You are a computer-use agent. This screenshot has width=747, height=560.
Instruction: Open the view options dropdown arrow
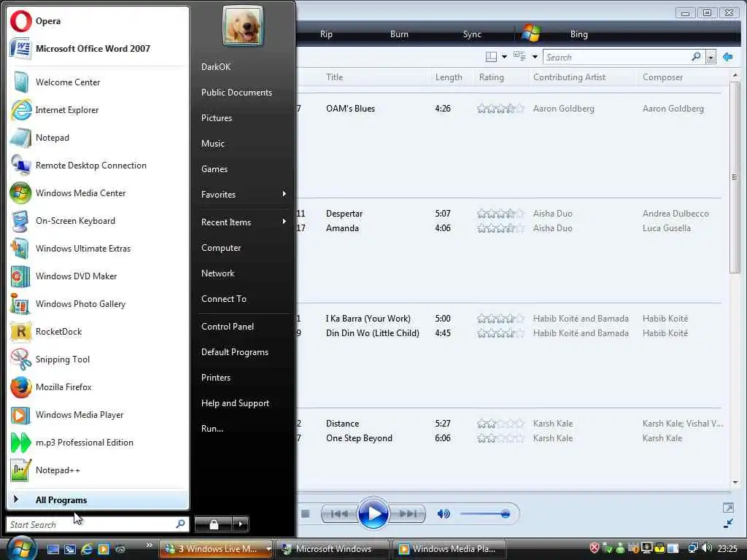[535, 57]
